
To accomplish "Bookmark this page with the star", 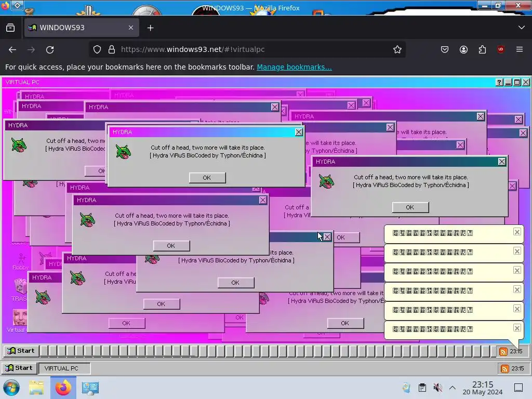I will (x=397, y=49).
